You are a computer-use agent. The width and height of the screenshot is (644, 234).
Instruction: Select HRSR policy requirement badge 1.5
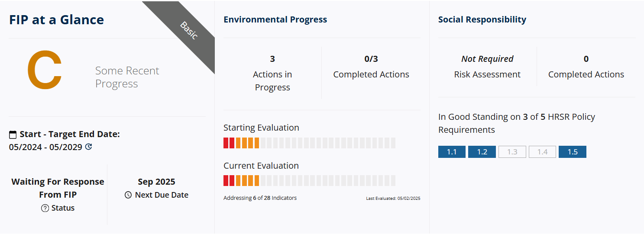pos(572,152)
